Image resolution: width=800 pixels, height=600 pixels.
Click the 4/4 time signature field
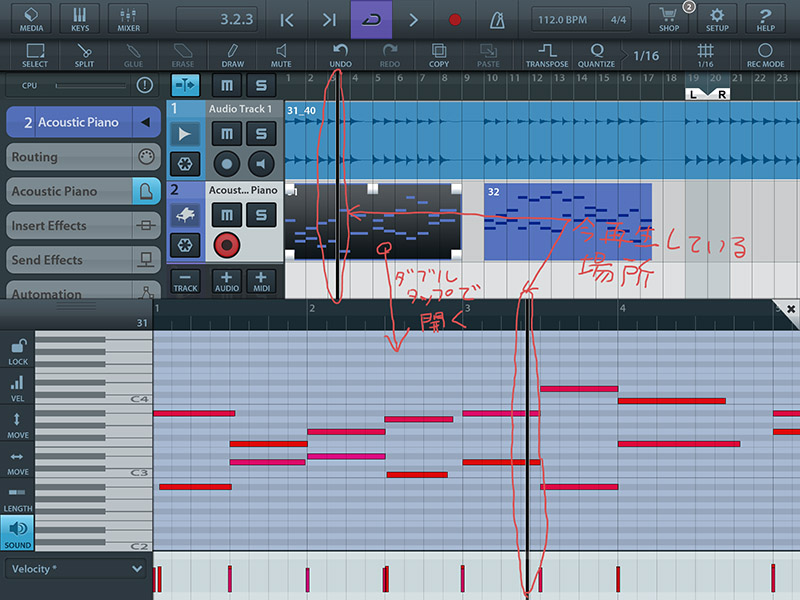618,20
